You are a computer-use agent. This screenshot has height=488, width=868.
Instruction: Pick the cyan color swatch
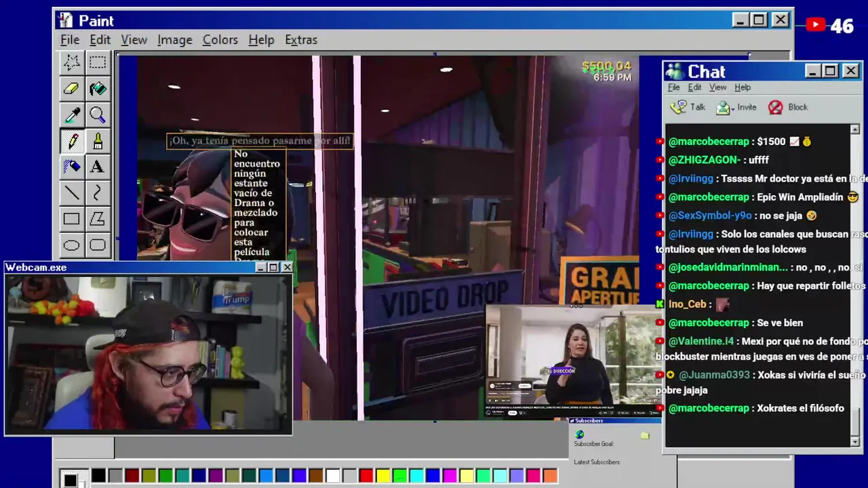pyautogui.click(x=416, y=476)
